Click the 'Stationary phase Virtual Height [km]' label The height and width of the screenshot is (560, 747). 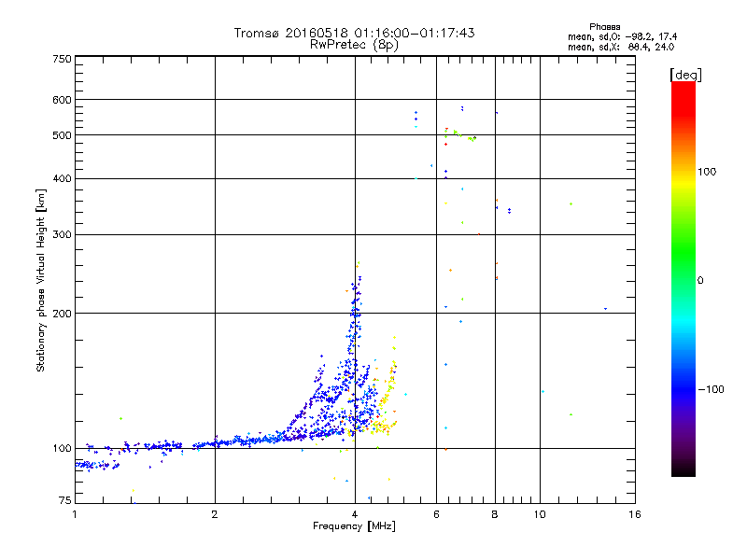tap(41, 281)
